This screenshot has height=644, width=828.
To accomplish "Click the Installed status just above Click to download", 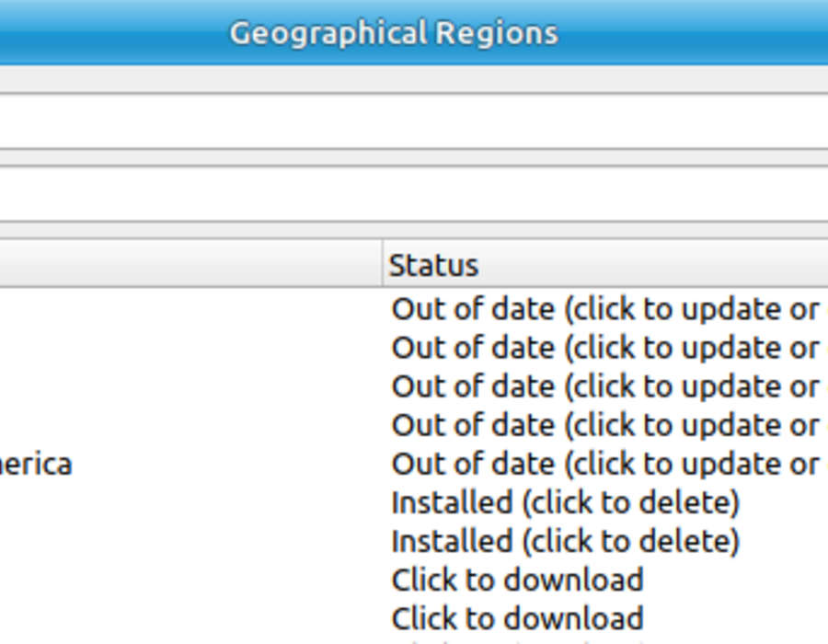I will [x=566, y=542].
